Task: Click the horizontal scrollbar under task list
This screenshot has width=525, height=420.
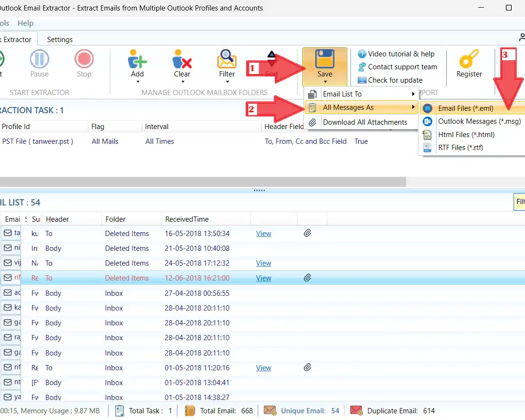Action: 203,182
